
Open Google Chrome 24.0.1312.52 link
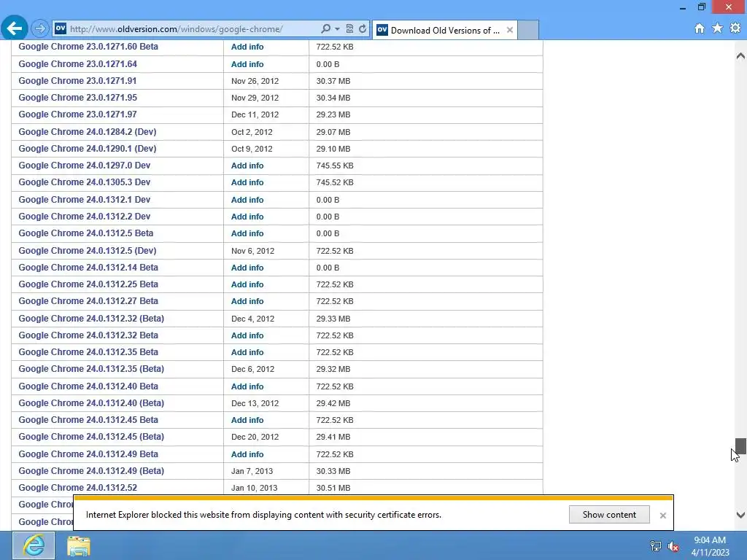77,488
